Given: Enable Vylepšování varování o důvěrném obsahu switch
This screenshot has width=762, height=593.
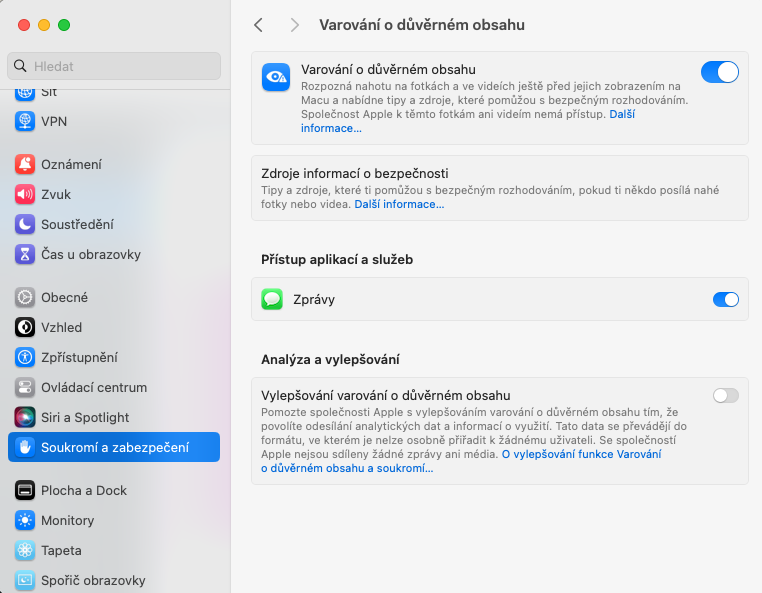Looking at the screenshot, I should (x=725, y=395).
